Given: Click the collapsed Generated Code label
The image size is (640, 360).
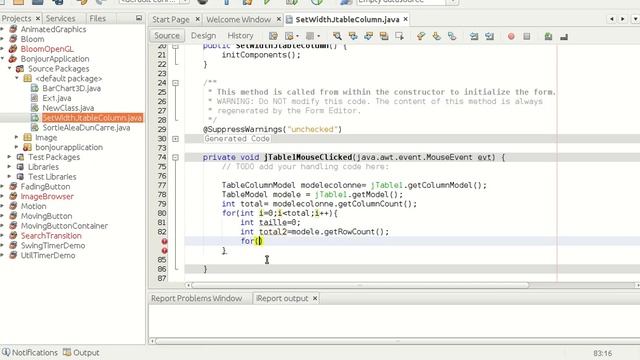Looking at the screenshot, I should (237, 139).
